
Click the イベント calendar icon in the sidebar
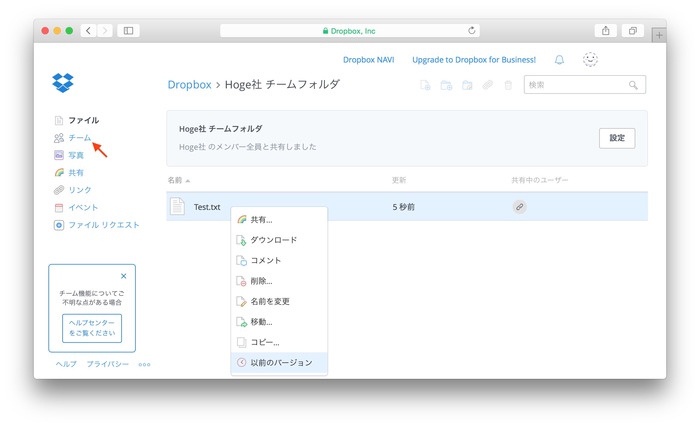pos(59,208)
